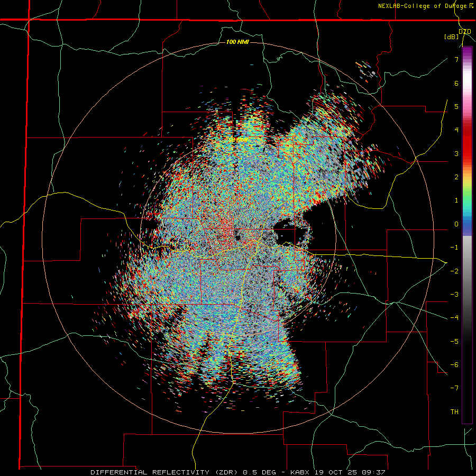This screenshot has width=476, height=476.
Task: Click the bottom Differential Reflectivity caption text
Action: click(237, 472)
